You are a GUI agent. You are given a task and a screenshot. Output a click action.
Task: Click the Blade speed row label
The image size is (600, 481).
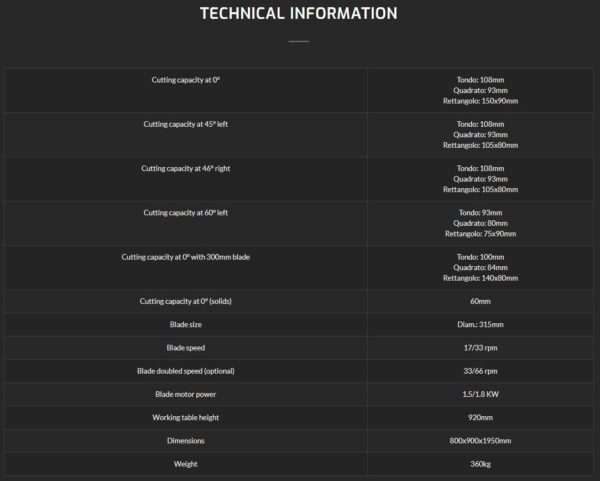tap(186, 348)
